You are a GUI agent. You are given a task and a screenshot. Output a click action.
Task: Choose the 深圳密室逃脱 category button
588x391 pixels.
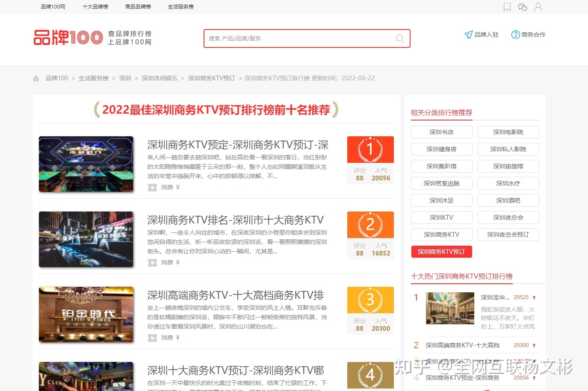click(441, 183)
